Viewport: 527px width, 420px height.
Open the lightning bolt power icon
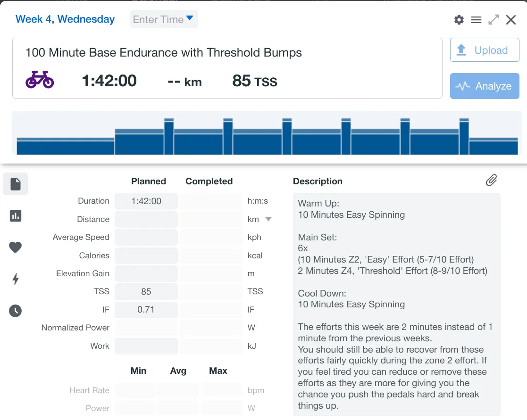[16, 279]
